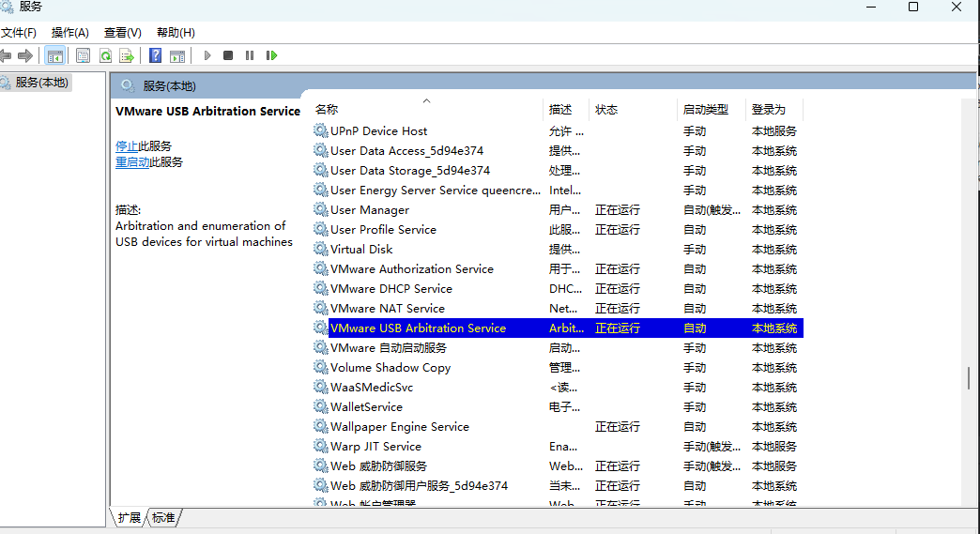
Task: Toggle the show/hide action pane icon
Action: point(177,55)
